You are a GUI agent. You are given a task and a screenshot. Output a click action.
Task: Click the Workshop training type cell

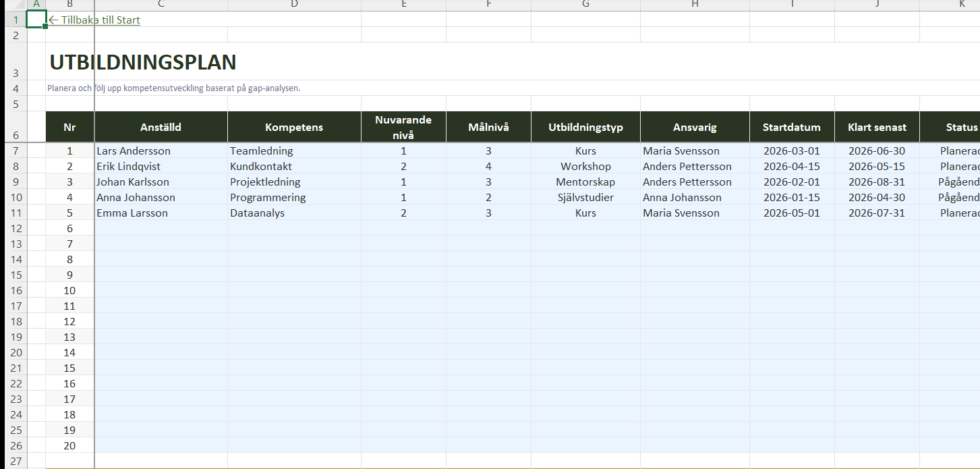[x=585, y=167]
